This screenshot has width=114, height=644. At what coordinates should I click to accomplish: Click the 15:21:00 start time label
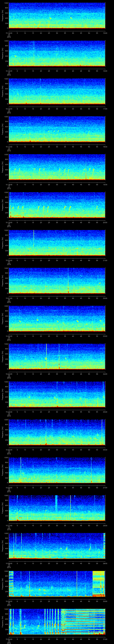point(9,298)
